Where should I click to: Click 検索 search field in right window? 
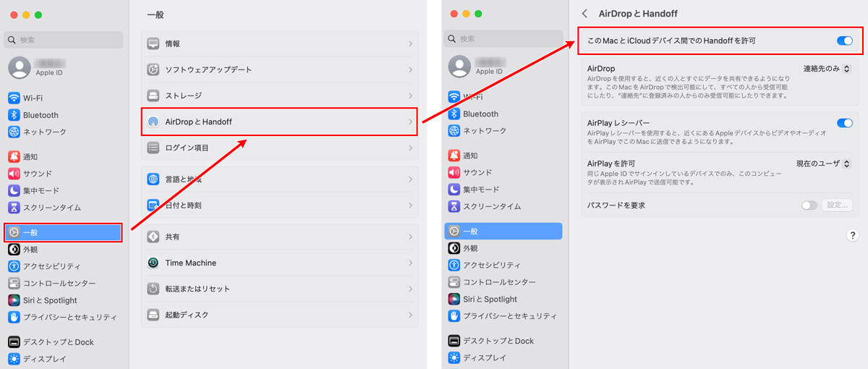(503, 38)
